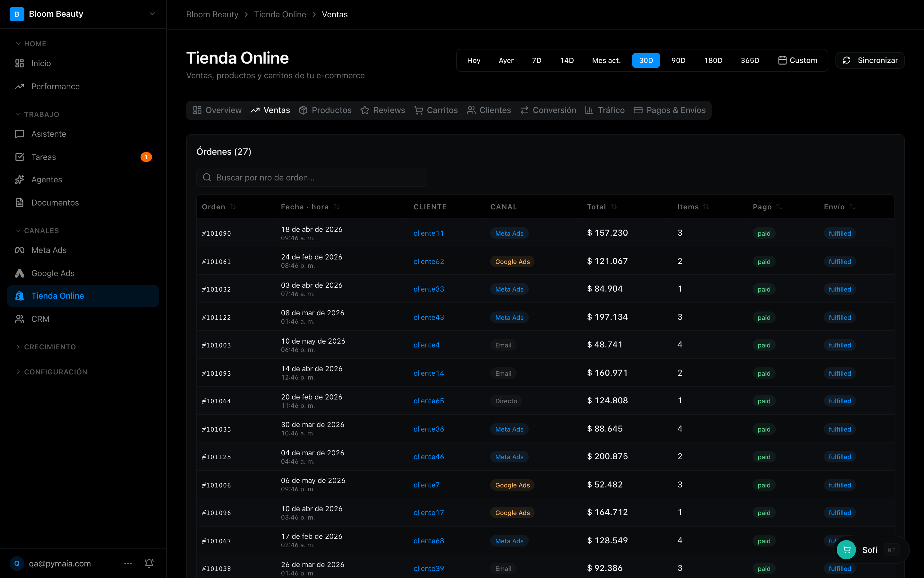Image resolution: width=924 pixels, height=578 pixels.
Task: Open Inicio from the sidebar
Action: pos(83,64)
